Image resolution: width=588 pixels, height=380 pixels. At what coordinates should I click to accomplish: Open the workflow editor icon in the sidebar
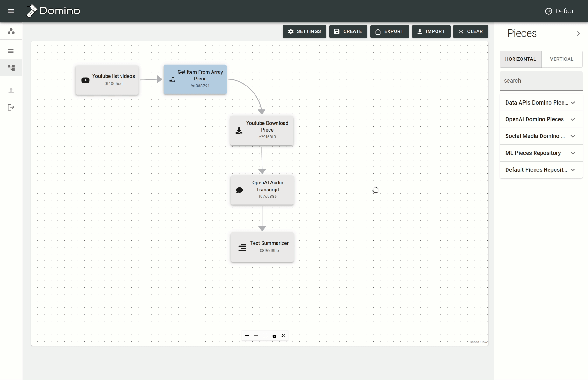click(x=11, y=68)
